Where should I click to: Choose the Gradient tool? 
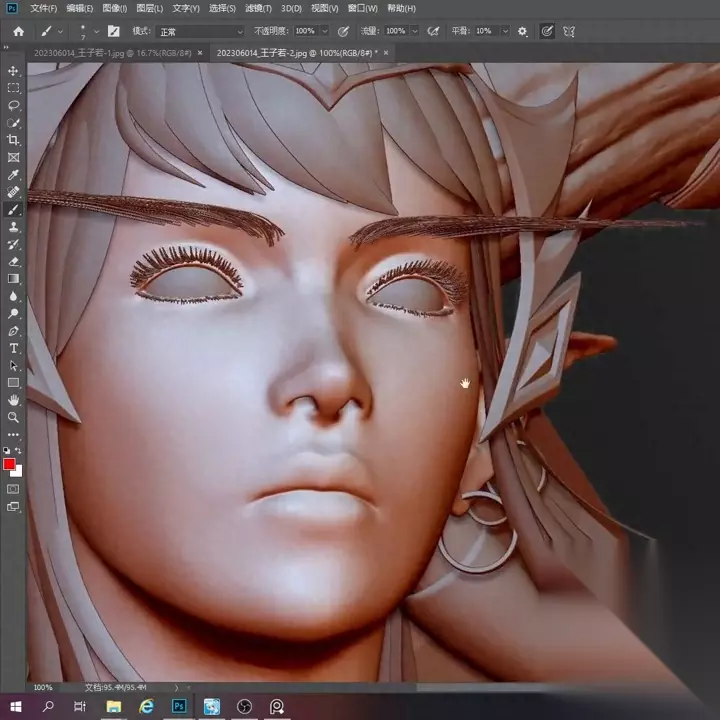[14, 279]
